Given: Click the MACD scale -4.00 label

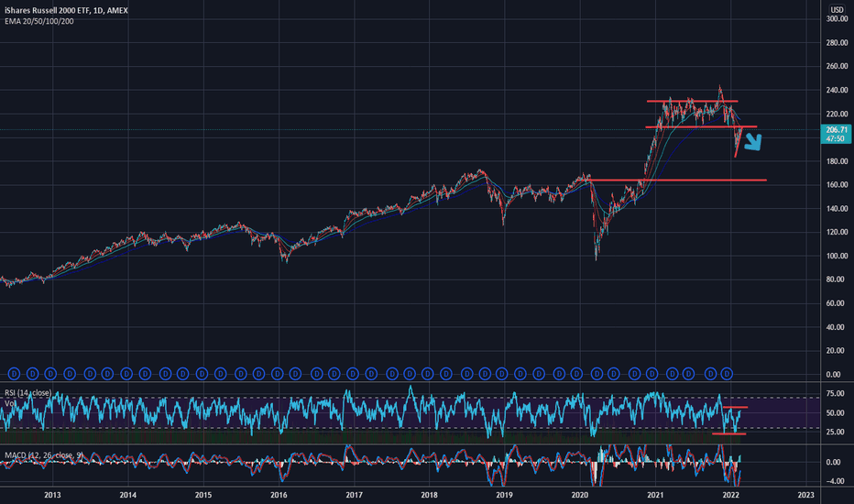Looking at the screenshot, I should click(835, 482).
